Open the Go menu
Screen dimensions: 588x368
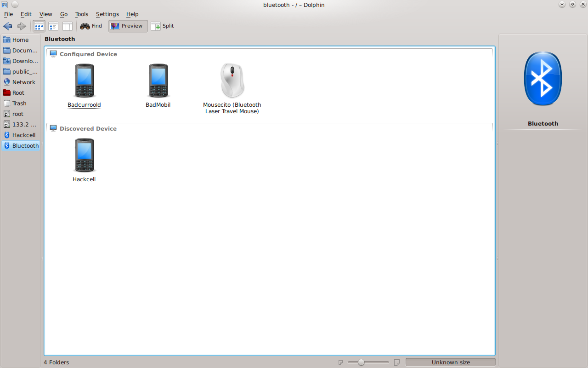pyautogui.click(x=64, y=14)
